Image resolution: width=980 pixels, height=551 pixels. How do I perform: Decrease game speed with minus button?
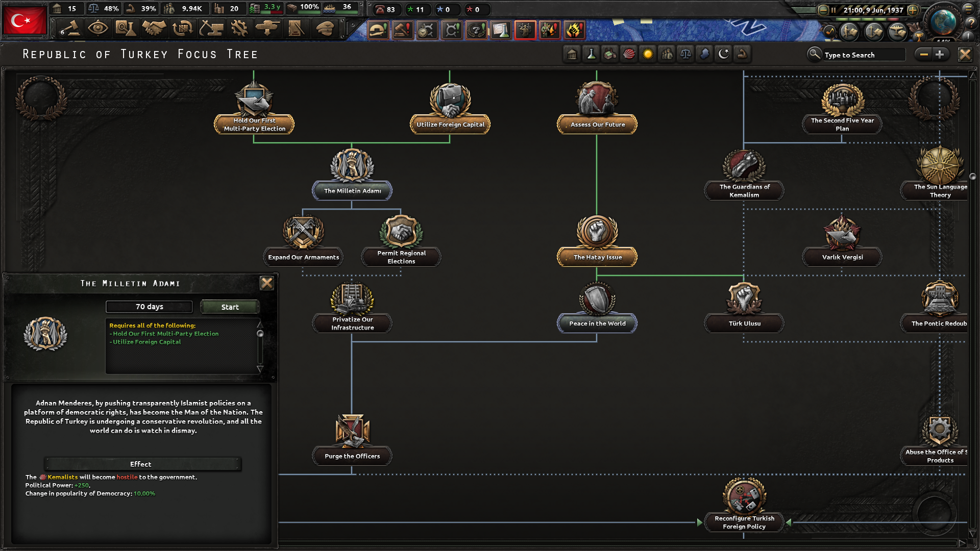(x=823, y=10)
